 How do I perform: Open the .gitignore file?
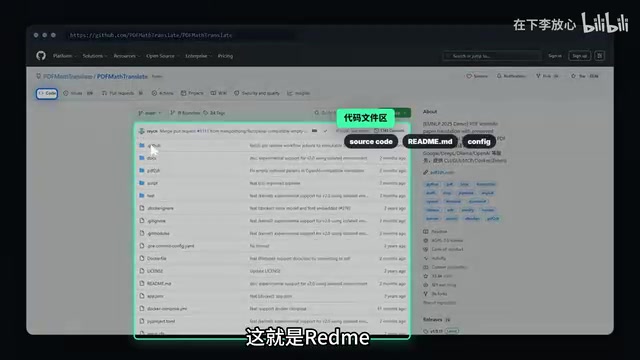click(156, 221)
